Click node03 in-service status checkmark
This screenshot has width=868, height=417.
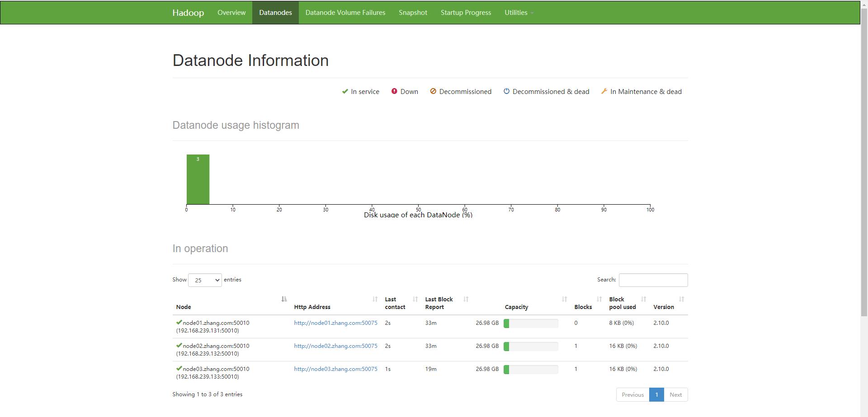pos(179,369)
